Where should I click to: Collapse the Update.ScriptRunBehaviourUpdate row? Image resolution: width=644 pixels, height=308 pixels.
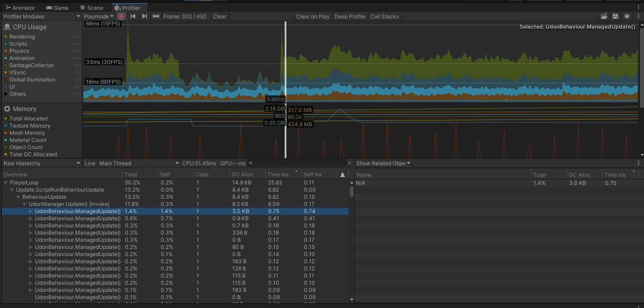tap(12, 190)
